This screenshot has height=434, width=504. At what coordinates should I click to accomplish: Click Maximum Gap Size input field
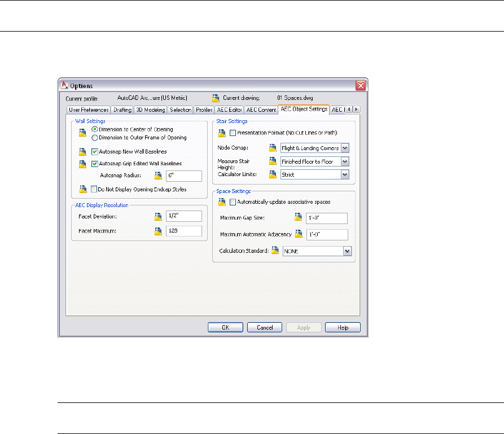(x=327, y=218)
